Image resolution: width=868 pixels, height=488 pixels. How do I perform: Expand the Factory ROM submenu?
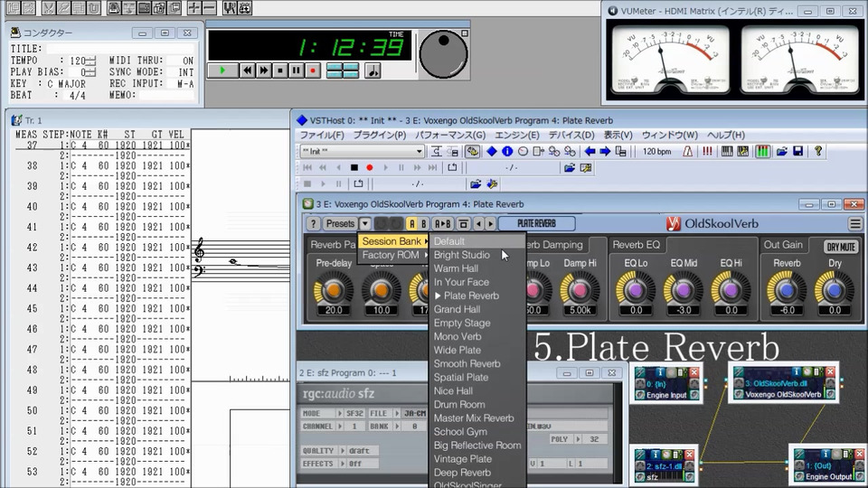(x=393, y=255)
